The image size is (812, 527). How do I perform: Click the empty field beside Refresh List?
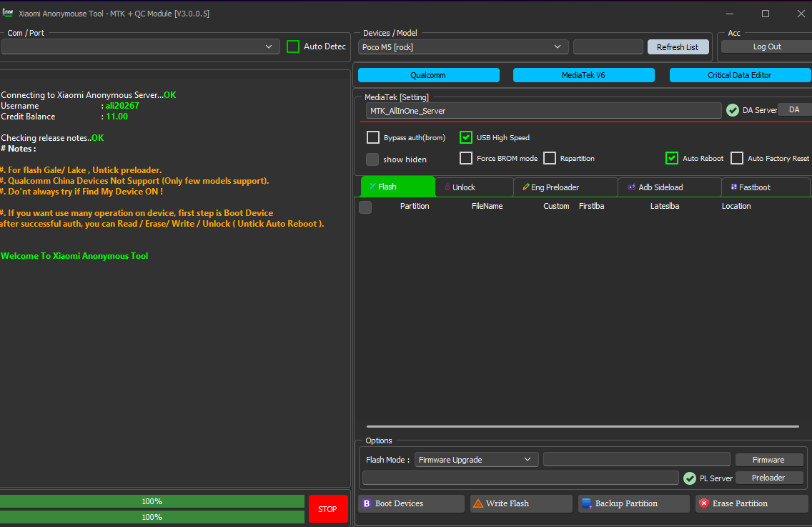click(608, 47)
